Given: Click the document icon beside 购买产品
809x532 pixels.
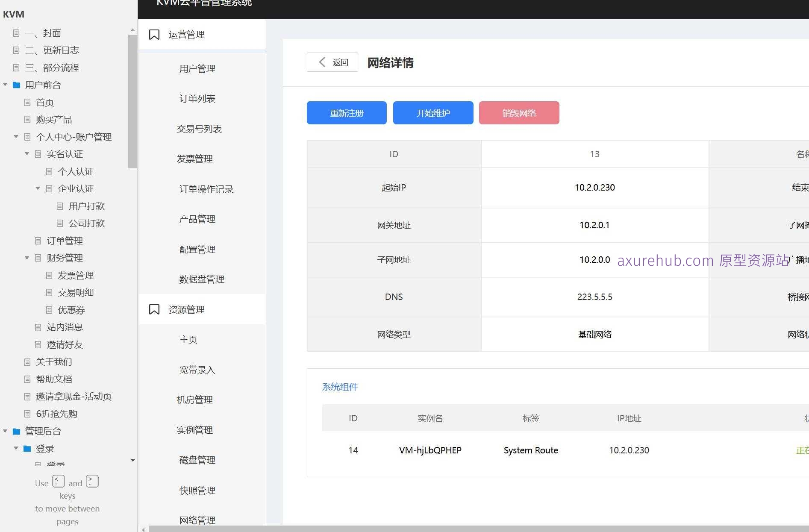Looking at the screenshot, I should [x=26, y=120].
